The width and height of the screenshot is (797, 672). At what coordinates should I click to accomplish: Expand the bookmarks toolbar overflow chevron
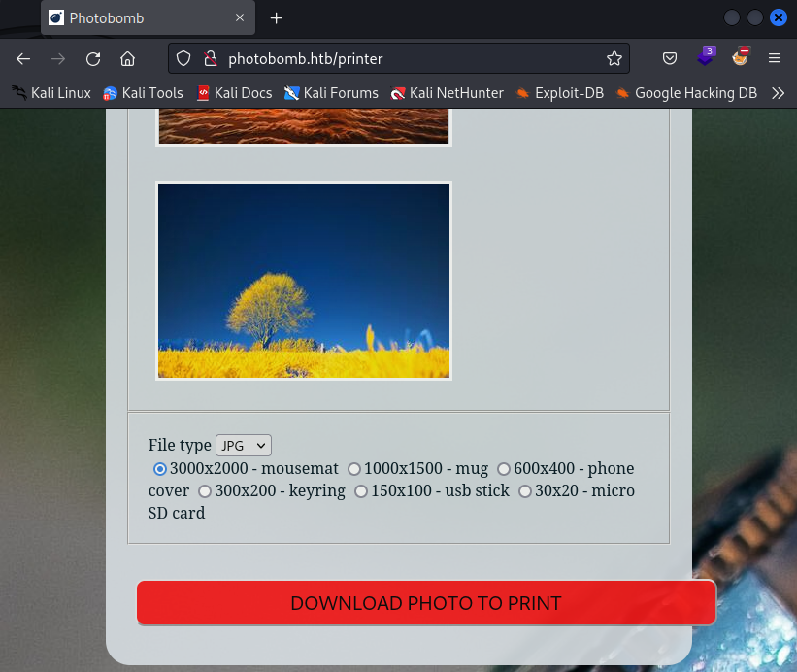coord(777,93)
